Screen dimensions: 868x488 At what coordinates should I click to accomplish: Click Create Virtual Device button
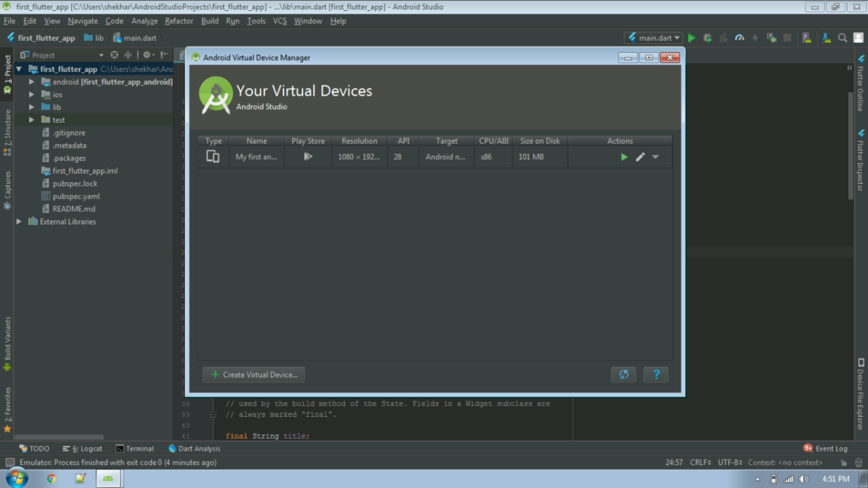[x=254, y=375]
